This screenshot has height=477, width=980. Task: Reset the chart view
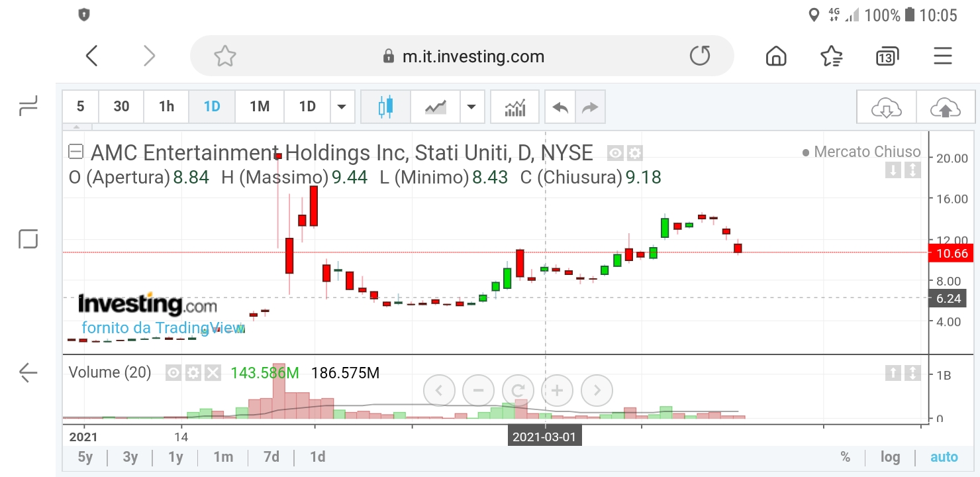pos(518,391)
